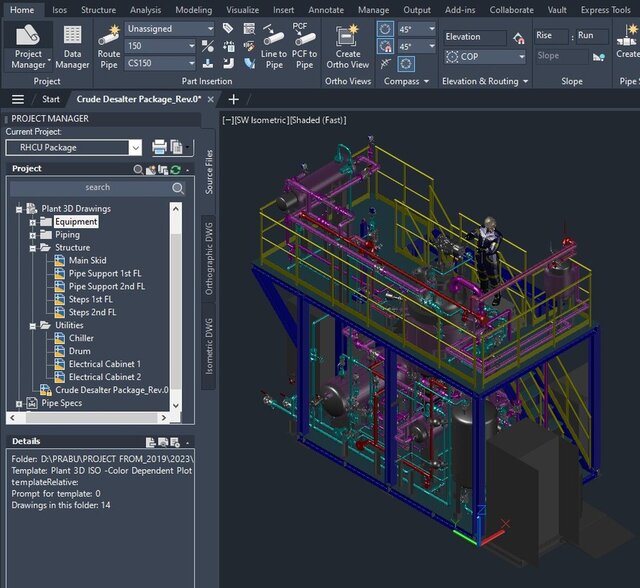Click the PCF to Pipe tool
The height and width of the screenshot is (588, 640).
click(304, 46)
